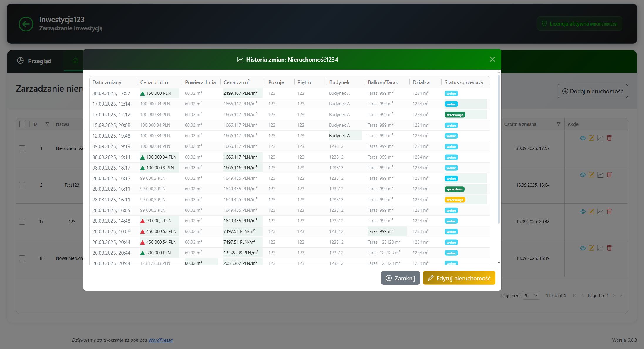This screenshot has width=644, height=349.
Task: Check the checkbox for row ID 1
Action: (x=22, y=148)
